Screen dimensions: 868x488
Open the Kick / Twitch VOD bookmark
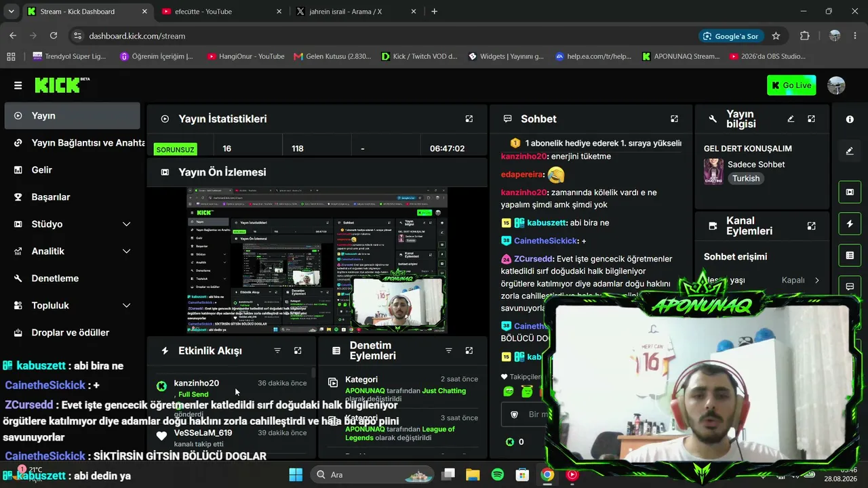coord(420,56)
